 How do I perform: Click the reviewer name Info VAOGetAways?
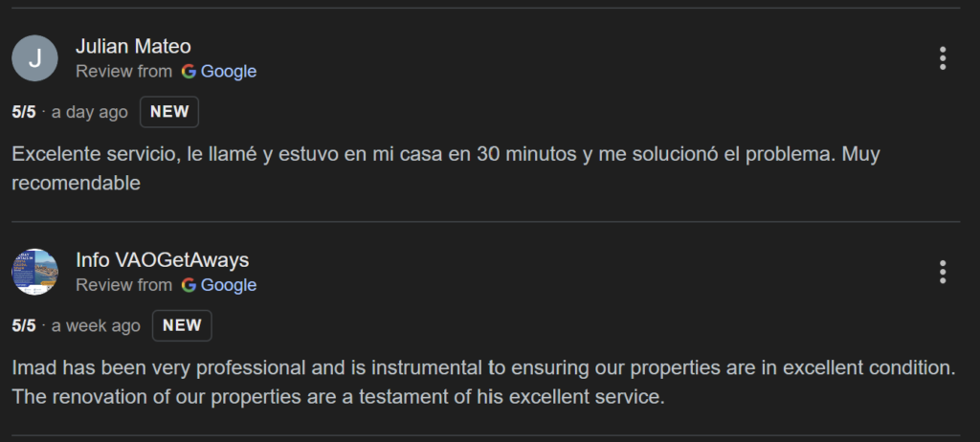coord(162,259)
